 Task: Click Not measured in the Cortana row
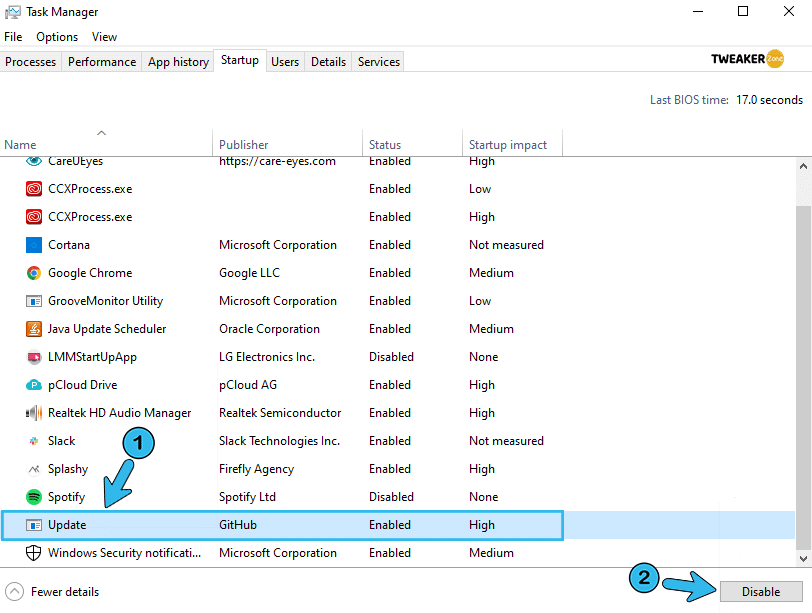(x=506, y=245)
